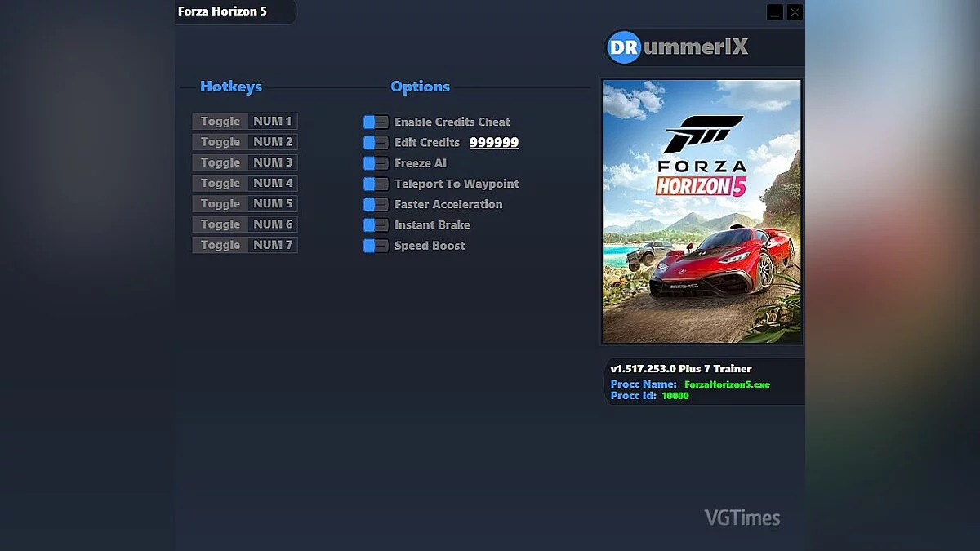
Task: Enable the Credits Cheat toggle
Action: 375,122
